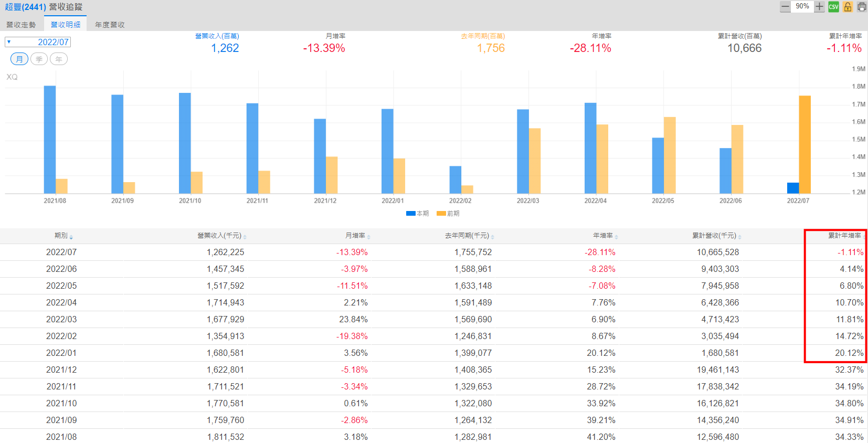Click the orange unlock padlock icon
Screen dimensions: 868x443
click(848, 7)
